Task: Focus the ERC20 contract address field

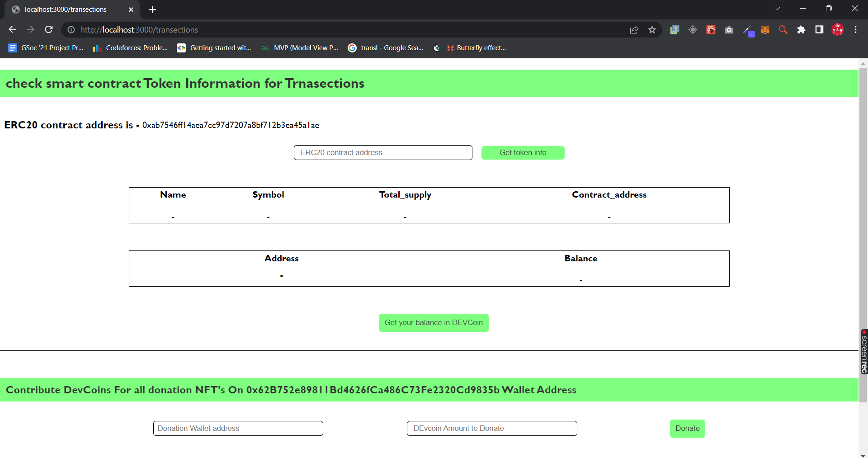Action: (383, 153)
